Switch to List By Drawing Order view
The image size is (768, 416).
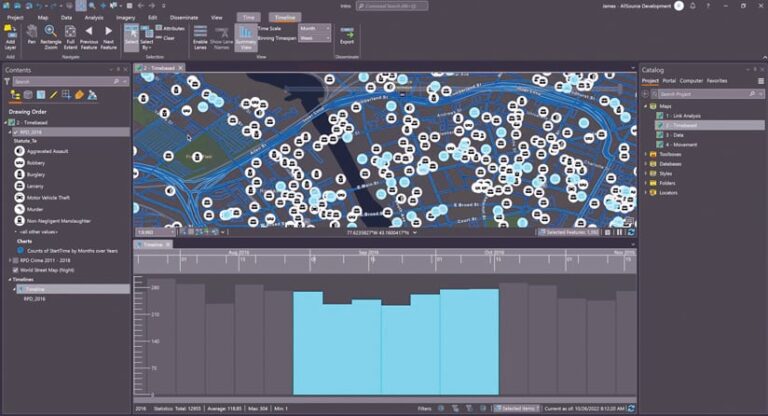coord(15,95)
